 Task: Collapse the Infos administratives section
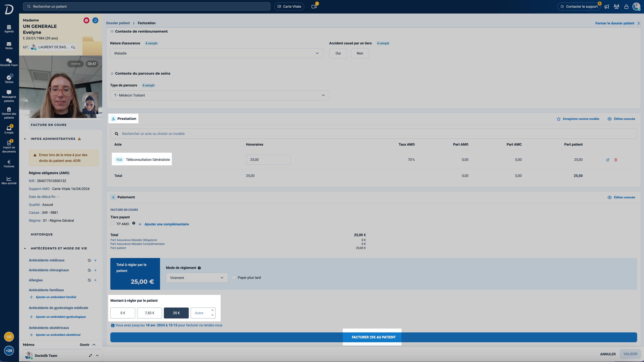coord(25,139)
